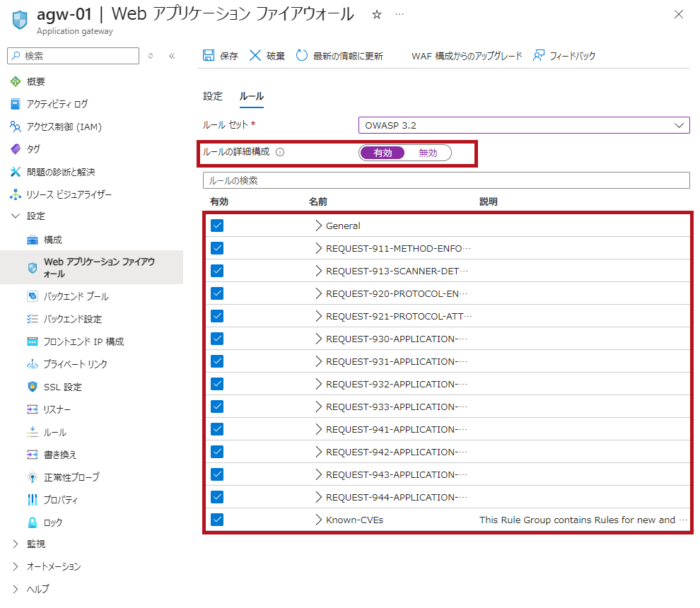The image size is (700, 608).
Task: Click the info icon beside ルールの詳細構成
Action: pyautogui.click(x=280, y=152)
